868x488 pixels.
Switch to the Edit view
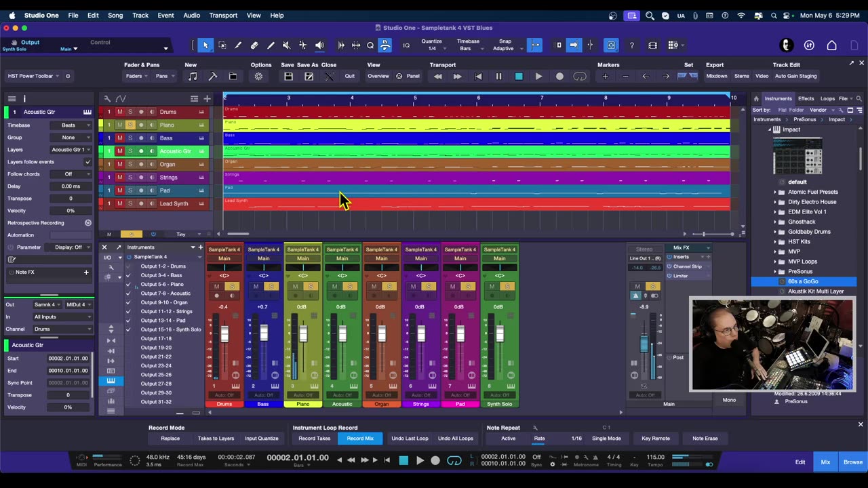[800, 462]
